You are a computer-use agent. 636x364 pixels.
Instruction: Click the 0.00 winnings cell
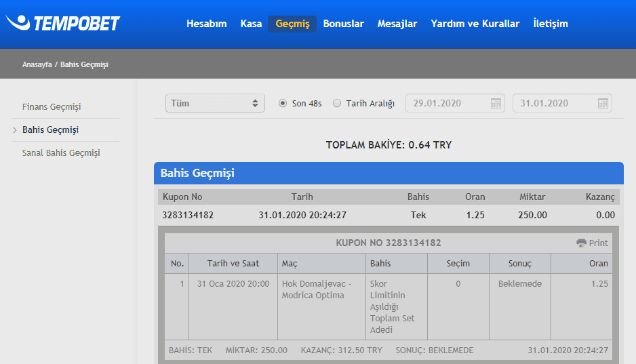(605, 216)
